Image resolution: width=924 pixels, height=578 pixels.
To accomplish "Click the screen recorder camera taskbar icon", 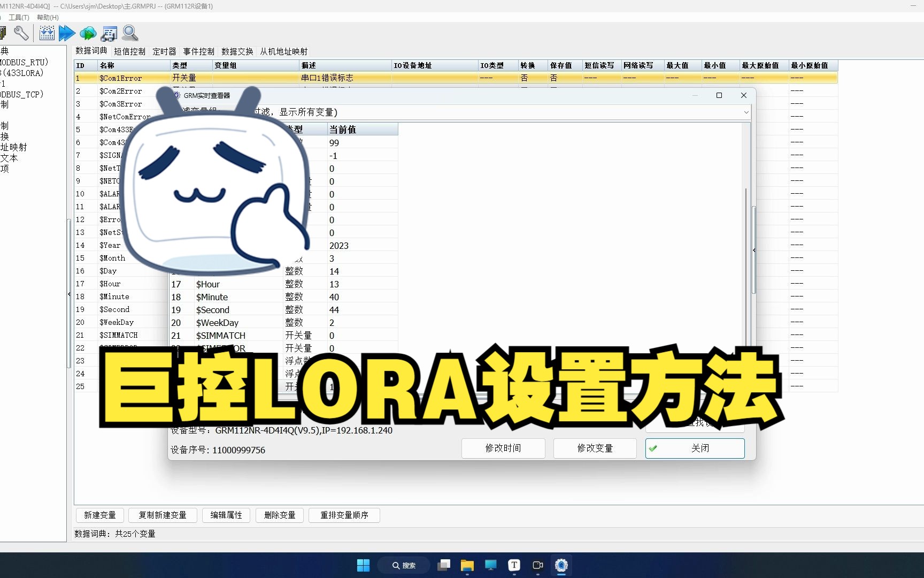I will point(538,565).
